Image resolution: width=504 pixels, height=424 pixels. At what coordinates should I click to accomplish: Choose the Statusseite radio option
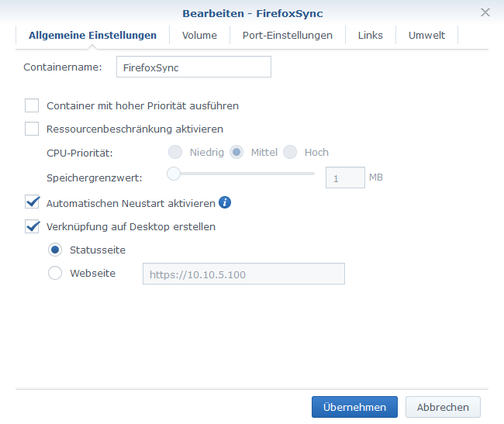(x=55, y=250)
